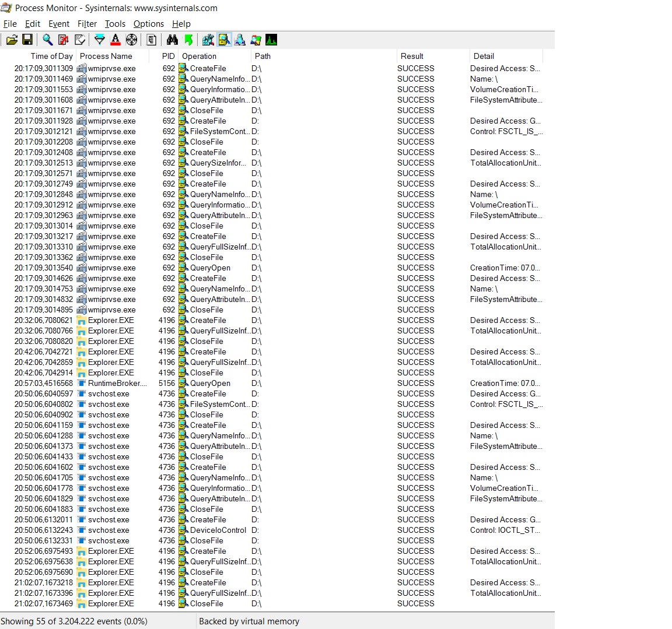Select the DeviceIoControl operation cell

click(218, 530)
